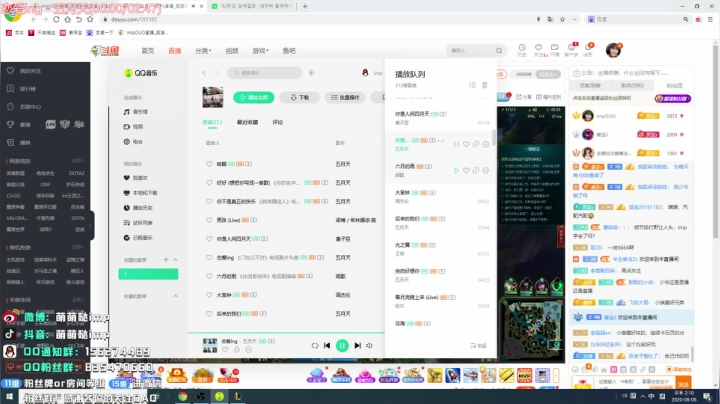Download current song from player bar
The image size is (720, 404).
[x=237, y=350]
